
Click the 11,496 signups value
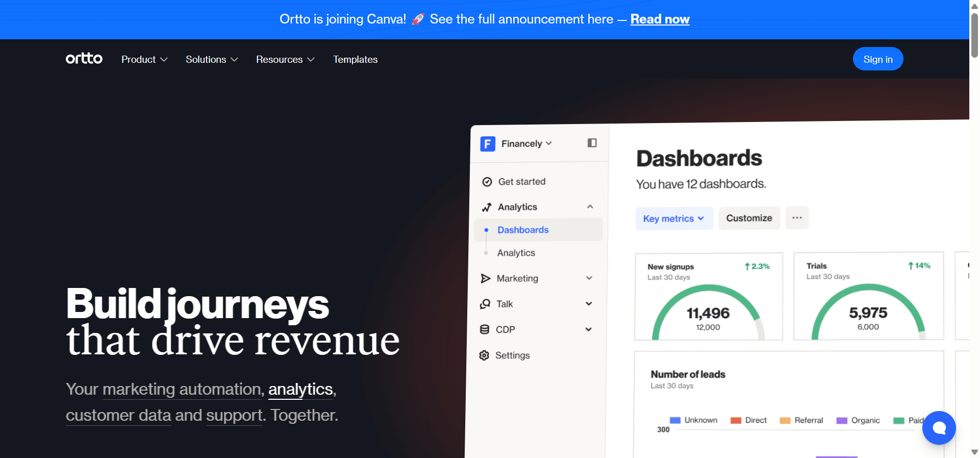coord(708,313)
